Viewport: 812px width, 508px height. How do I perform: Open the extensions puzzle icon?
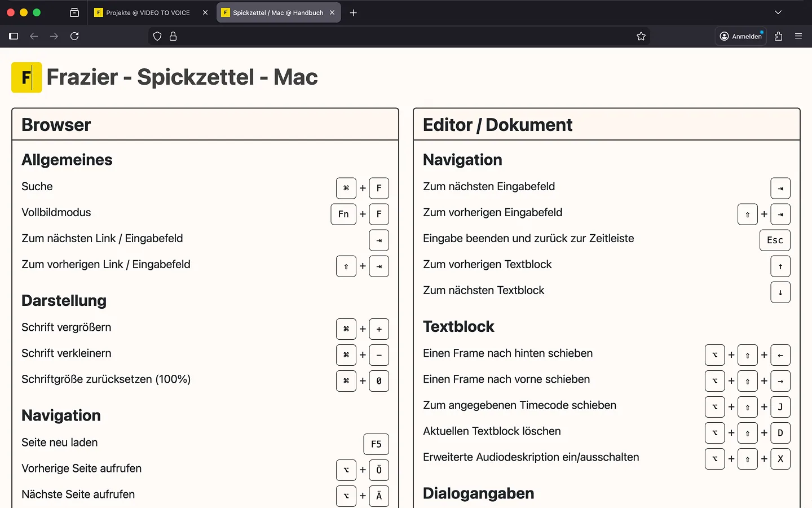coord(779,36)
